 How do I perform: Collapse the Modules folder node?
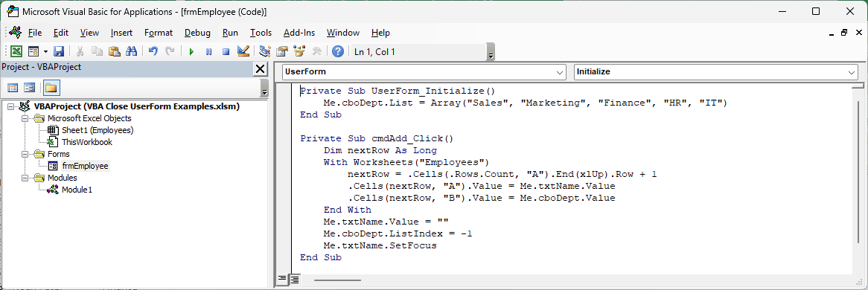coord(25,178)
